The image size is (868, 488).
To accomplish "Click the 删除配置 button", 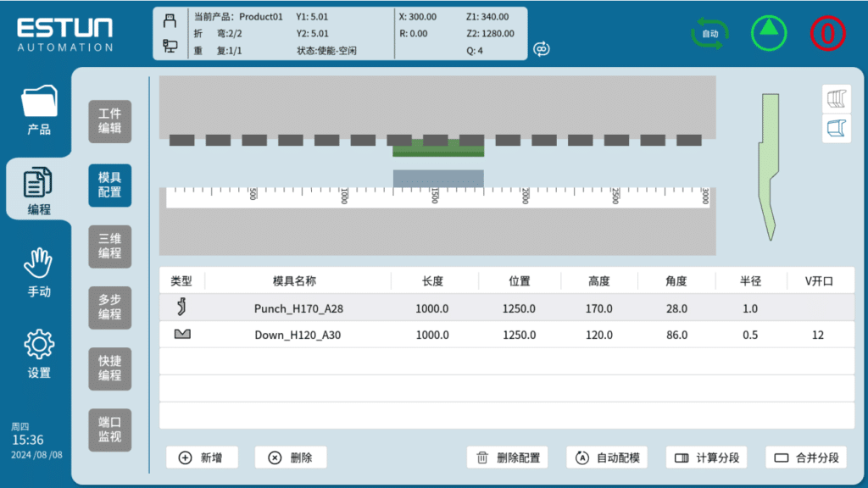I will pos(507,457).
